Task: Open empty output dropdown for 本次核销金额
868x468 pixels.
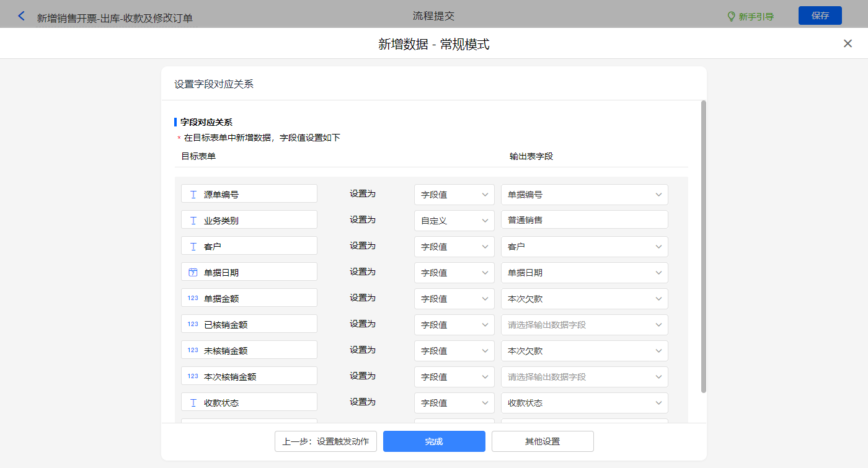Action: click(584, 377)
